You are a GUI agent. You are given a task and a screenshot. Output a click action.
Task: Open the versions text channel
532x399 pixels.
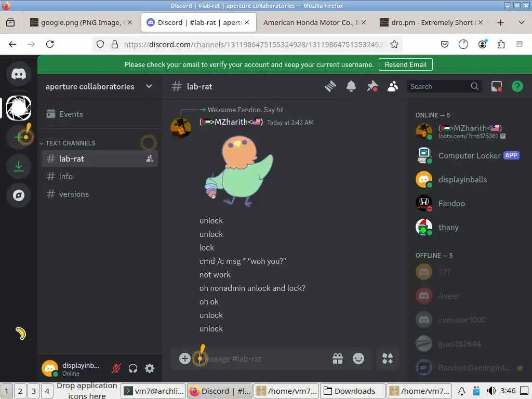click(x=100, y=194)
